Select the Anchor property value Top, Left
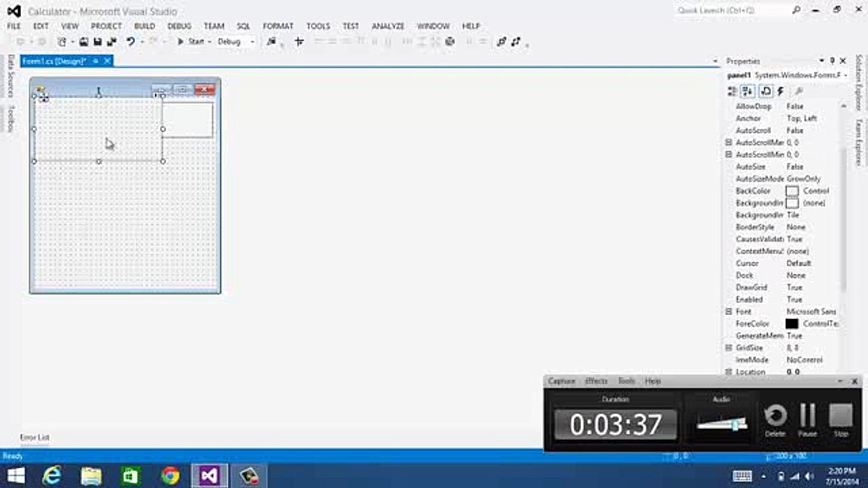The image size is (868, 488). (802, 119)
